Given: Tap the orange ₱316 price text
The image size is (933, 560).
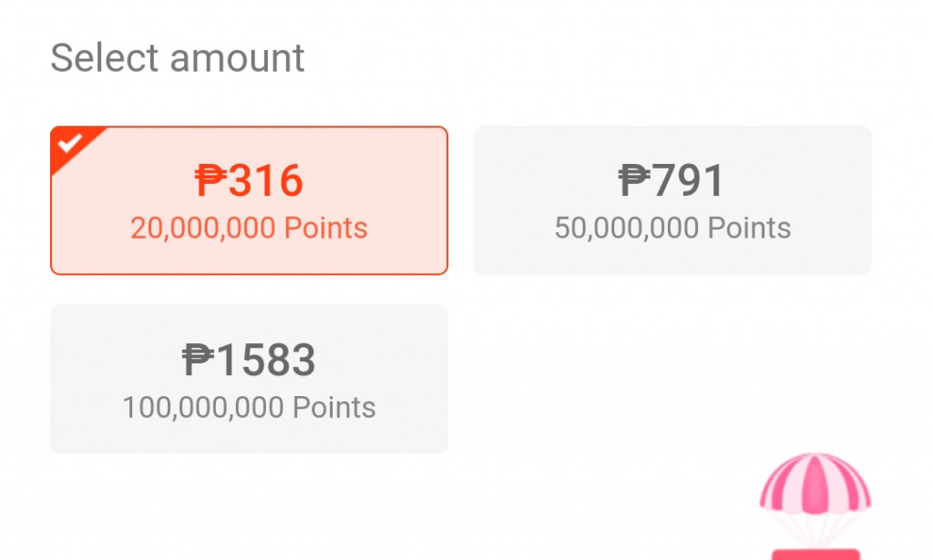Looking at the screenshot, I should pyautogui.click(x=250, y=181).
